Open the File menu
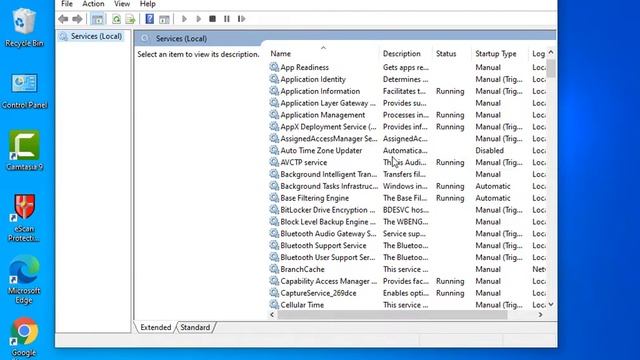 (67, 4)
